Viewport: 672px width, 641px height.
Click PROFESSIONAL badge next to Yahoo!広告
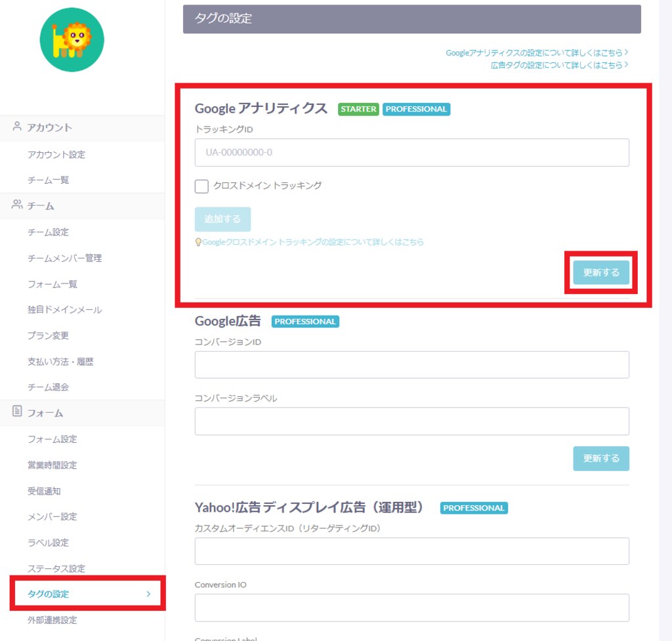tap(474, 508)
